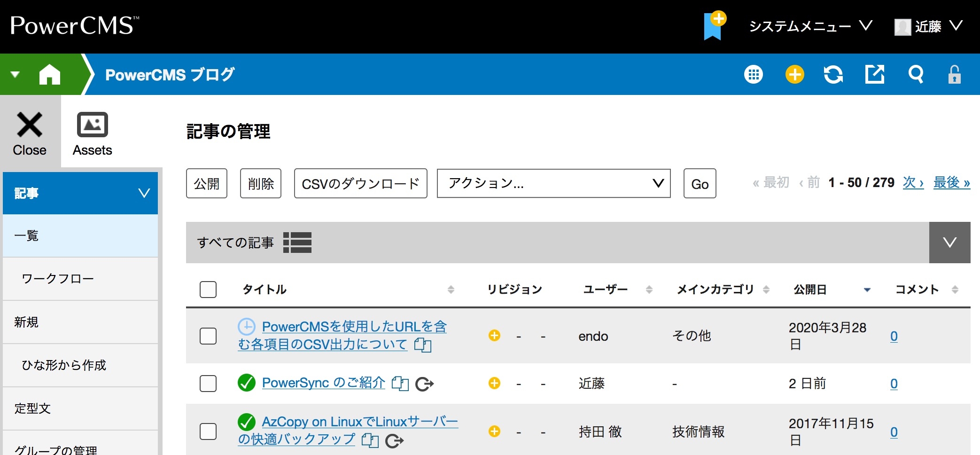
Task: Click the list view icon beside すべての記事
Action: click(297, 243)
